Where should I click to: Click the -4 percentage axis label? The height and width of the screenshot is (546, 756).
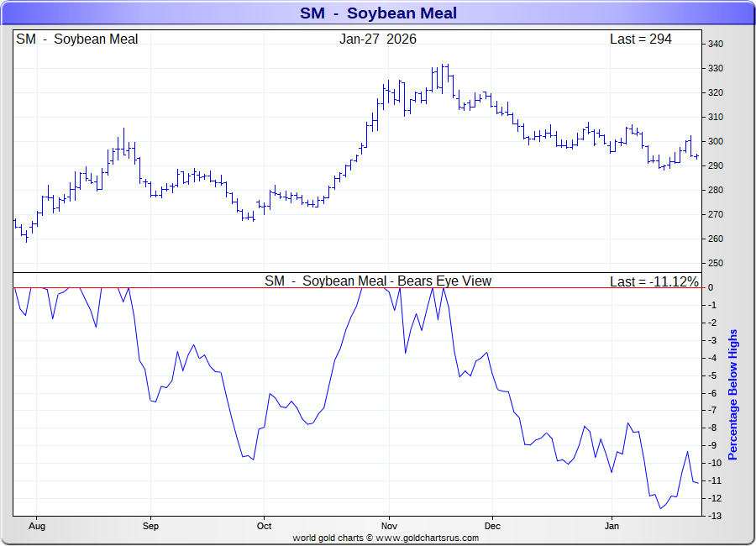click(712, 358)
